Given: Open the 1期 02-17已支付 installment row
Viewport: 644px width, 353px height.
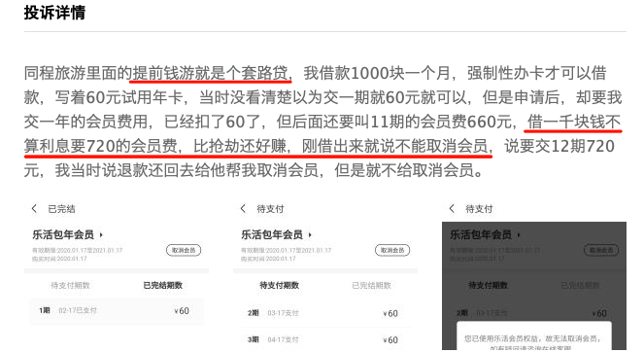Looking at the screenshot, I should (117, 311).
